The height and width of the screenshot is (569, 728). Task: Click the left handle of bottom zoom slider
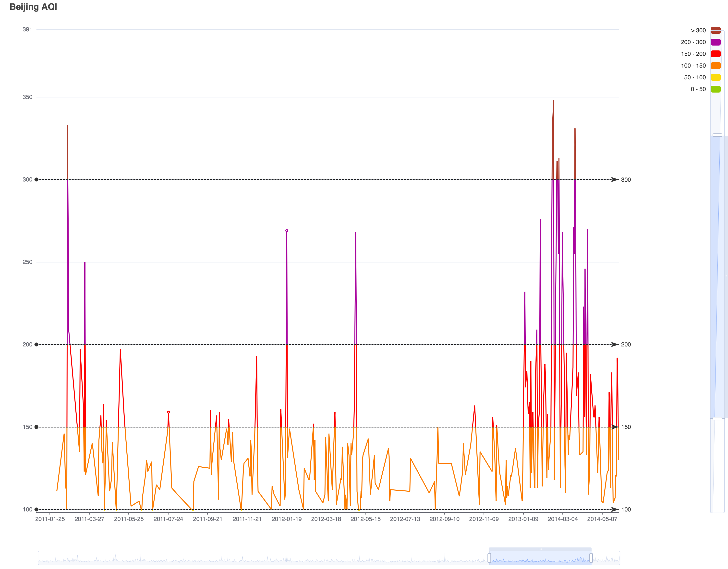point(489,558)
